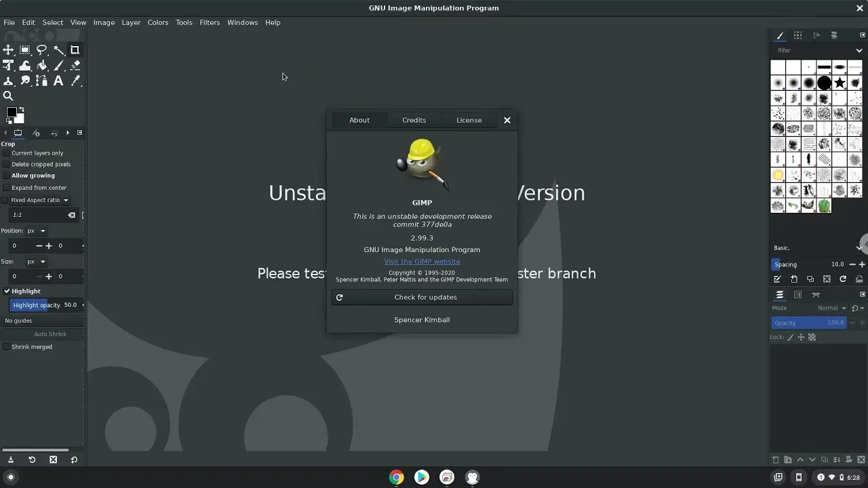
Task: Enable Delete cropped pixels checkbox
Action: [x=6, y=165]
